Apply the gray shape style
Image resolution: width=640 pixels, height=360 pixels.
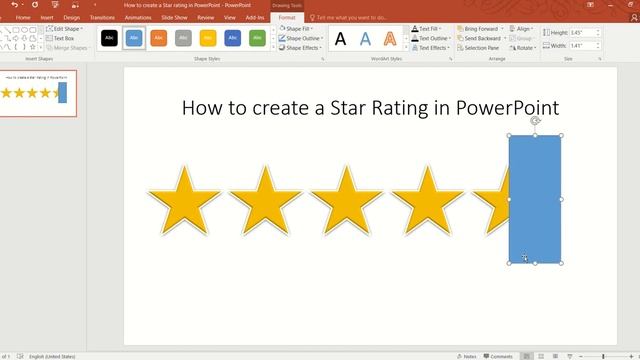click(x=183, y=38)
